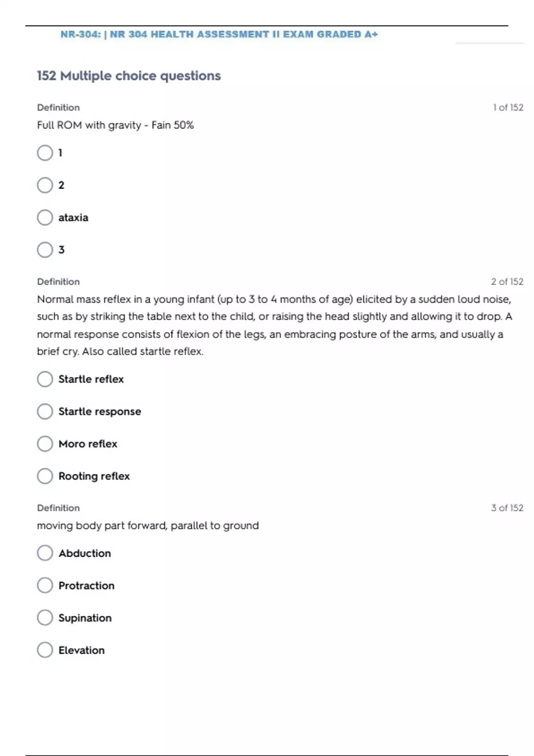
Task: Click the '152 Multiple choice questions' heading
Action: tap(129, 76)
